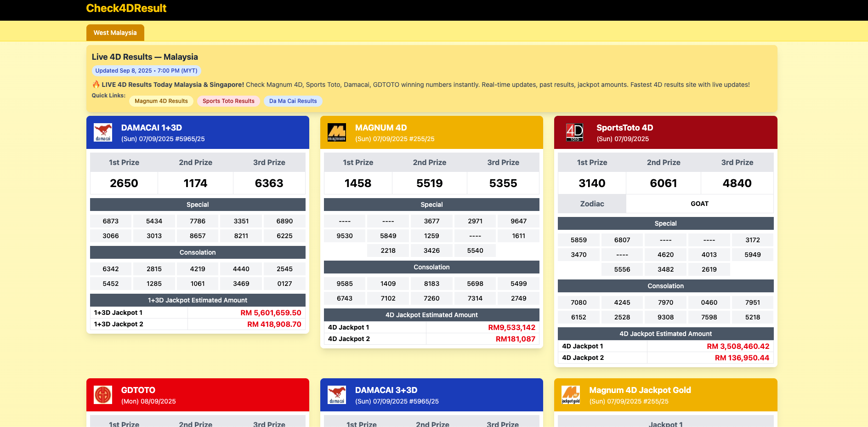868x427 pixels.
Task: Open the Da Ma Cai Results quick link
Action: coord(293,101)
